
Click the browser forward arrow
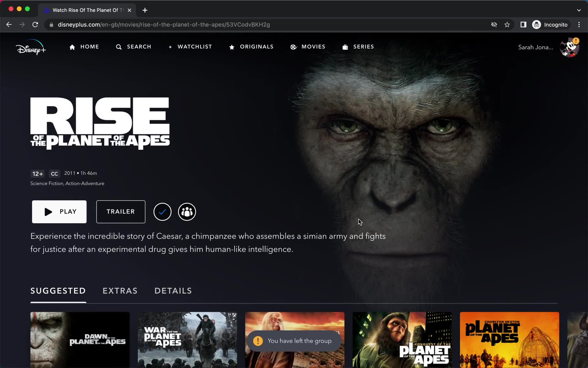click(x=22, y=25)
